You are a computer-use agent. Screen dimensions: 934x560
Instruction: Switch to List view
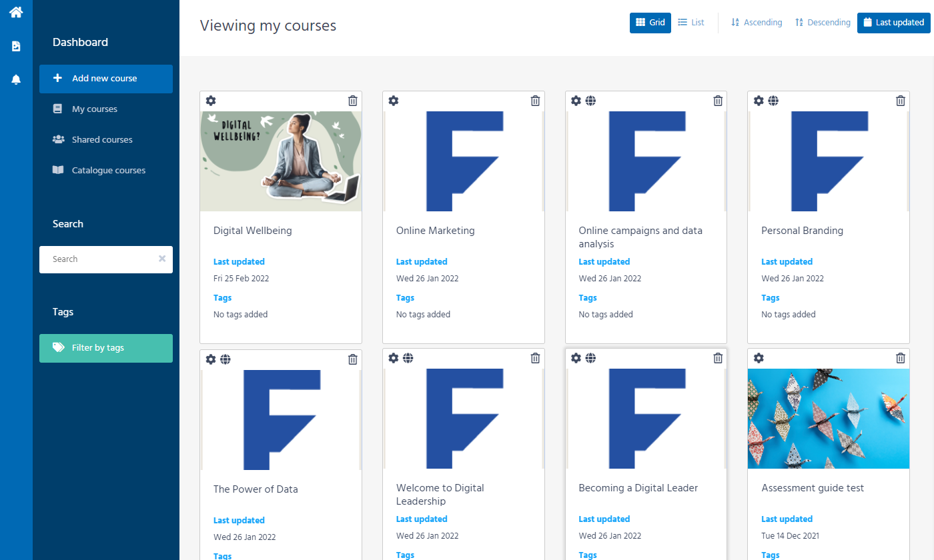coord(690,22)
